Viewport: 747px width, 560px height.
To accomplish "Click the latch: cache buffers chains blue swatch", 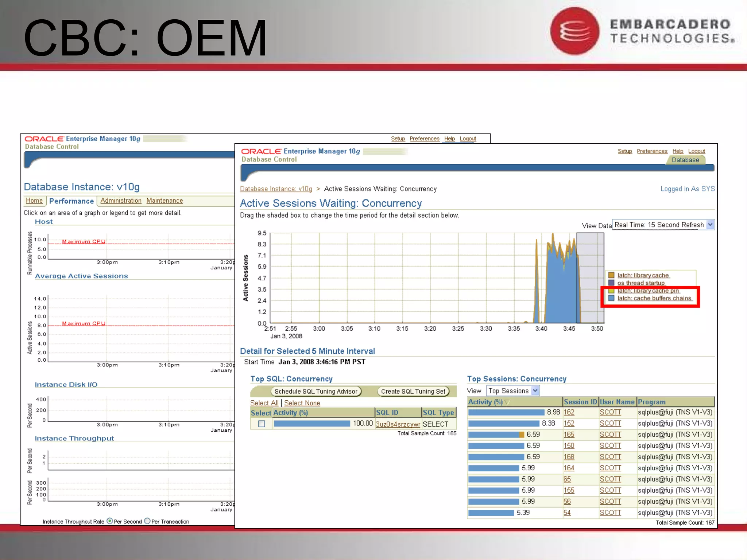I will [x=611, y=298].
